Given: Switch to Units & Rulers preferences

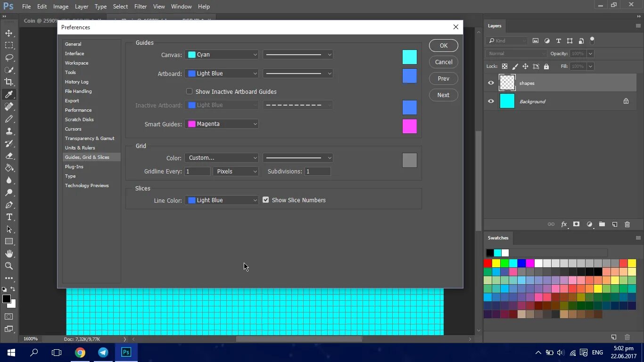Looking at the screenshot, I should point(80,148).
